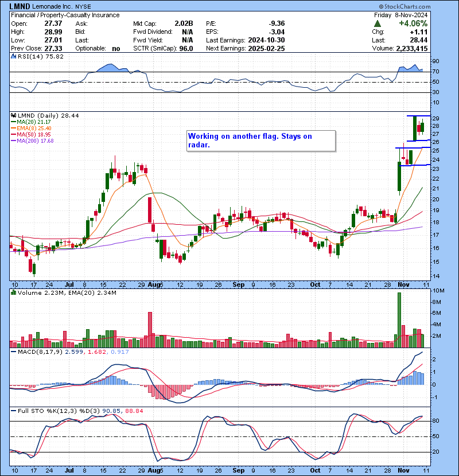The image size is (459, 476).
Task: Click the green up-triangle beside +4.06%
Action: coord(378,24)
